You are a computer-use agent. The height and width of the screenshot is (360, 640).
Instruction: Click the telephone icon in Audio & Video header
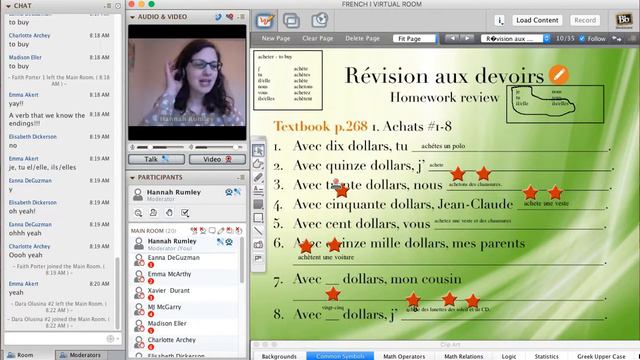click(x=219, y=17)
